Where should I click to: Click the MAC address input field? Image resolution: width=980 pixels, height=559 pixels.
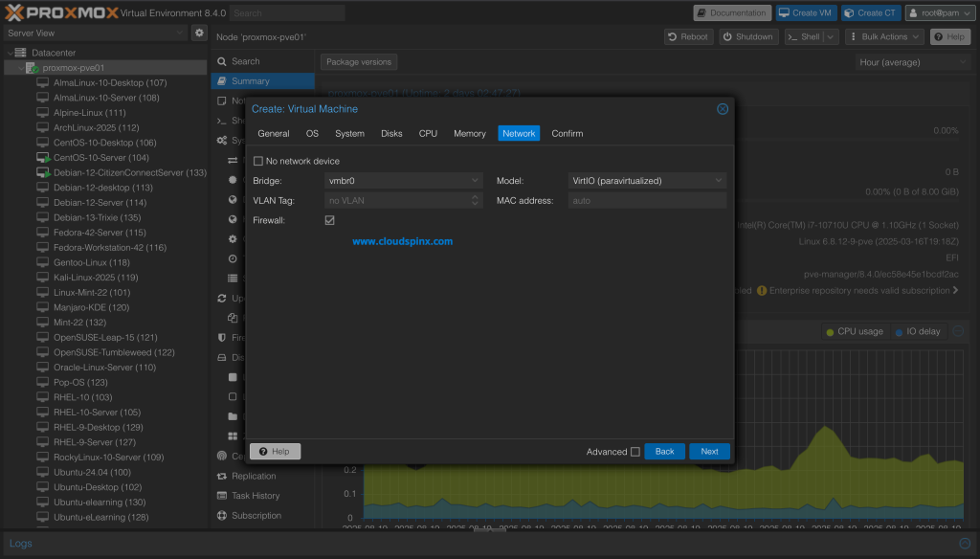coord(647,201)
